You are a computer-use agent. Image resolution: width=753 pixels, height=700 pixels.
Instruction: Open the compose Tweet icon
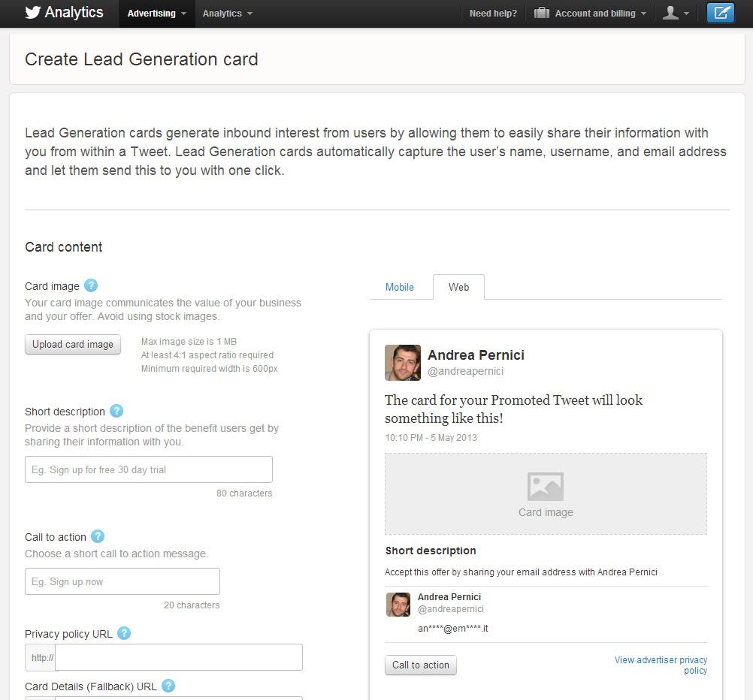click(x=720, y=12)
